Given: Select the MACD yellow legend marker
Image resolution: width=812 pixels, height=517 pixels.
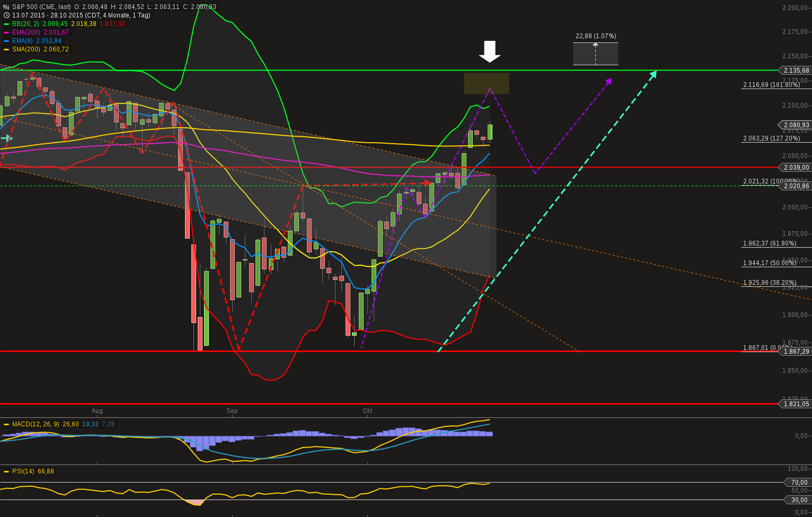Looking at the screenshot, I should pyautogui.click(x=6, y=424).
